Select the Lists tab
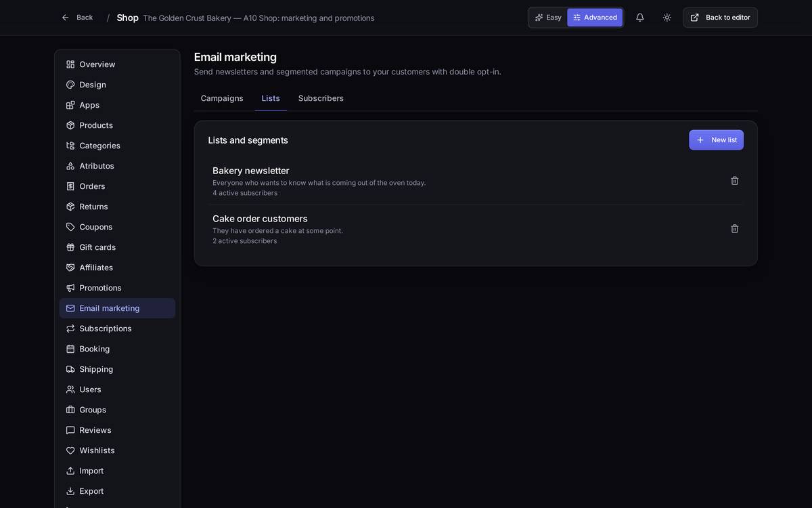 [271, 98]
